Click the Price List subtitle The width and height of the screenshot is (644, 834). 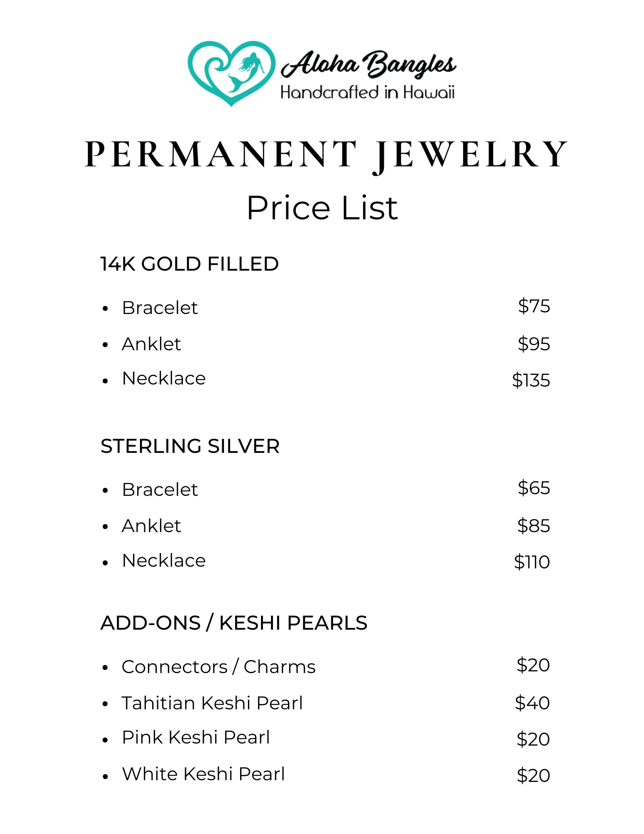322,208
